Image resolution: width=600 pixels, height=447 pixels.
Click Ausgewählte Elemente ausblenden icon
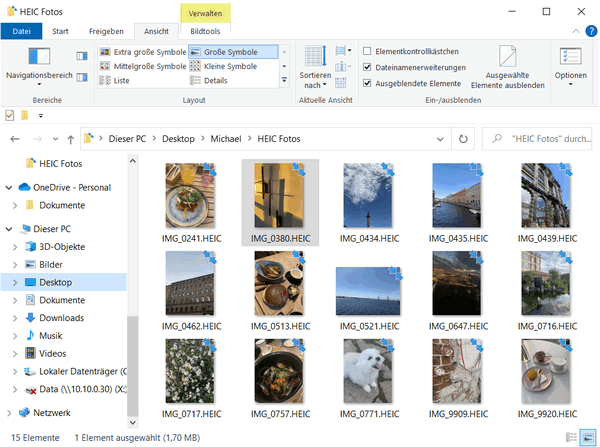click(508, 56)
